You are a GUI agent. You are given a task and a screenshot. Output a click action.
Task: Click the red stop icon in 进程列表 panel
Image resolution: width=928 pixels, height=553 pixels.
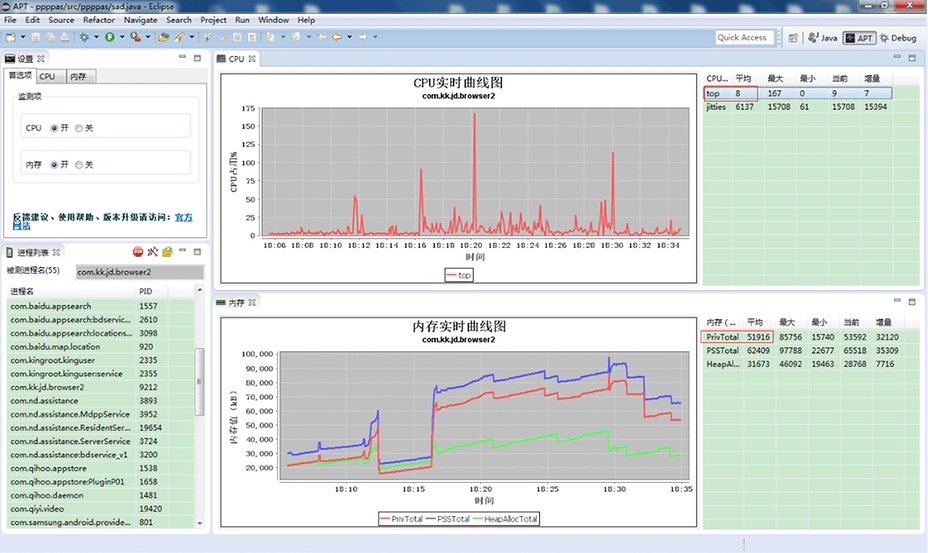[x=138, y=252]
